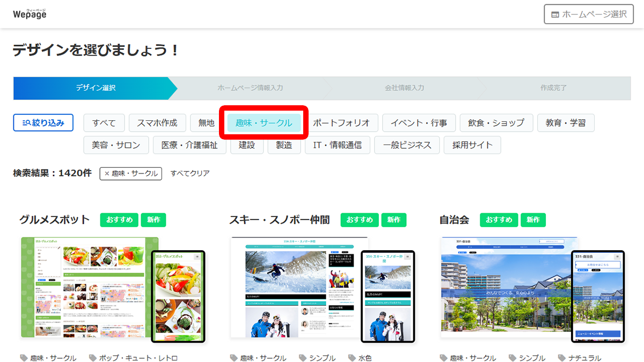Toggle the スマホ作成 filter on

pyautogui.click(x=158, y=122)
